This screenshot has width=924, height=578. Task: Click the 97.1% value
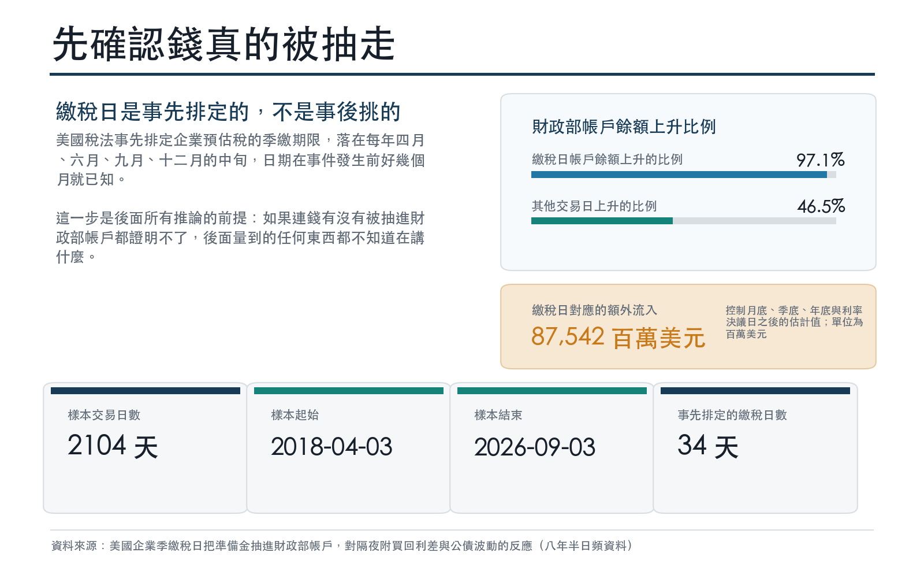[820, 160]
